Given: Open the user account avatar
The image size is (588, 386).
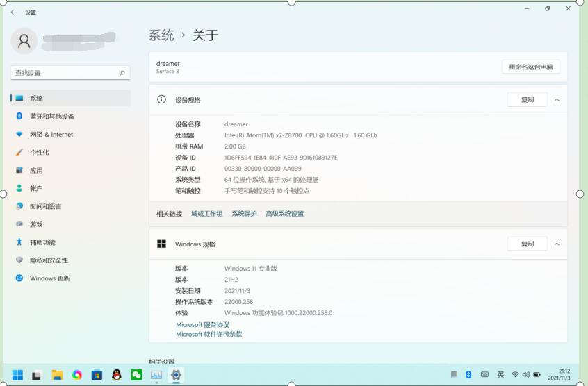Looking at the screenshot, I should 24,41.
